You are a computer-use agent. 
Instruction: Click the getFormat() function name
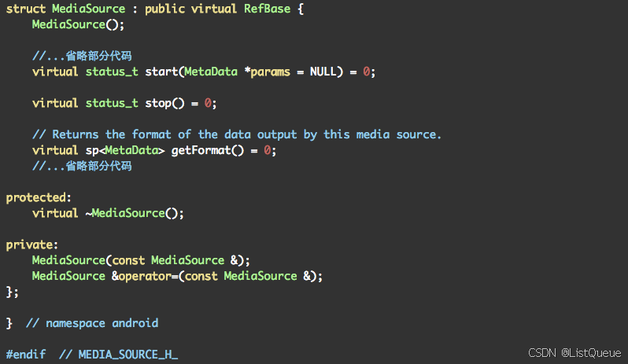pyautogui.click(x=208, y=150)
